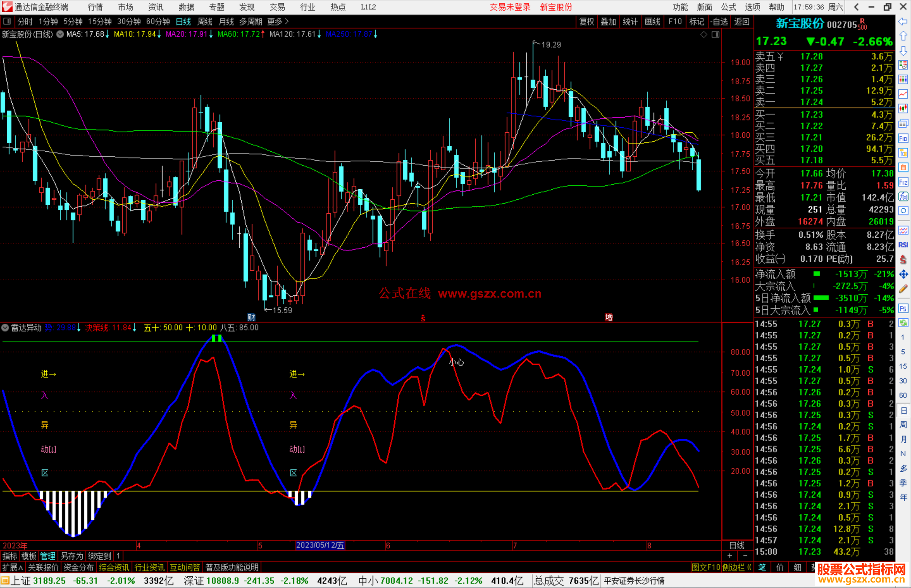The height and width of the screenshot is (588, 911).
Task: Click the line trend chart sidebar icon
Action: (x=903, y=94)
